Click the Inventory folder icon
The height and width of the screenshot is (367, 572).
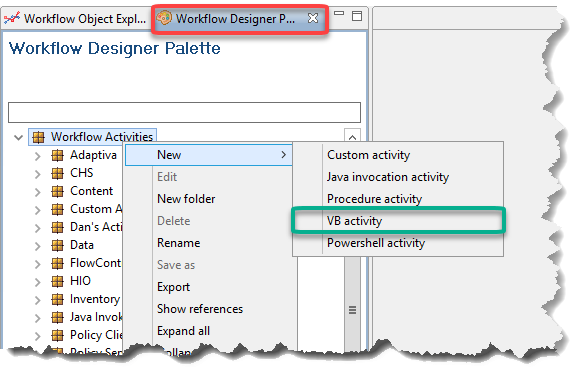coord(57,300)
